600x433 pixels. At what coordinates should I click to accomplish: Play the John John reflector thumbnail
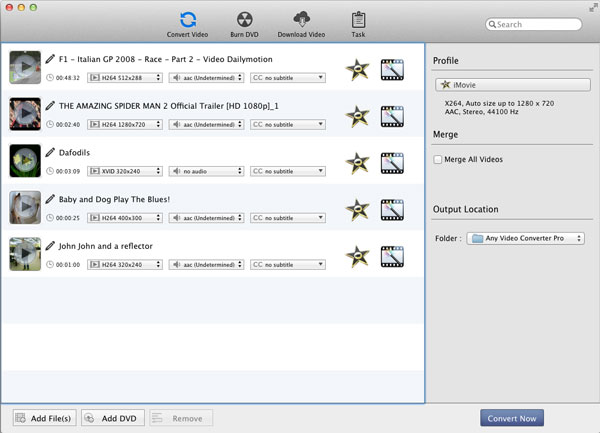25,254
